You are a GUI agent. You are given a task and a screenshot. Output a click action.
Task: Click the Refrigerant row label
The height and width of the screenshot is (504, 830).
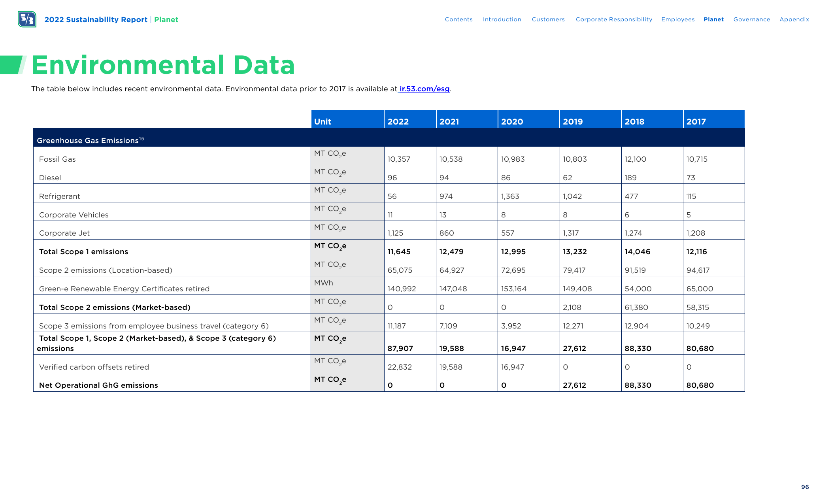59,196
